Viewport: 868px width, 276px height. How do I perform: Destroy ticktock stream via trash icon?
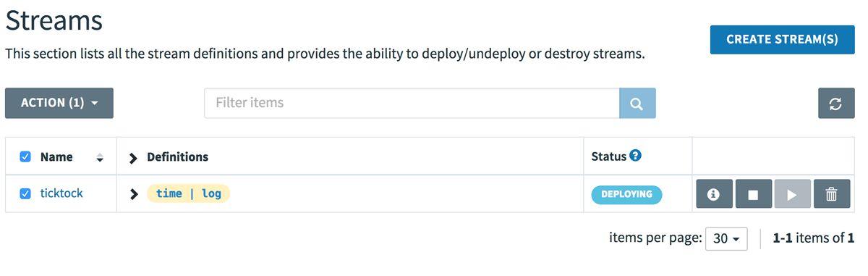832,194
